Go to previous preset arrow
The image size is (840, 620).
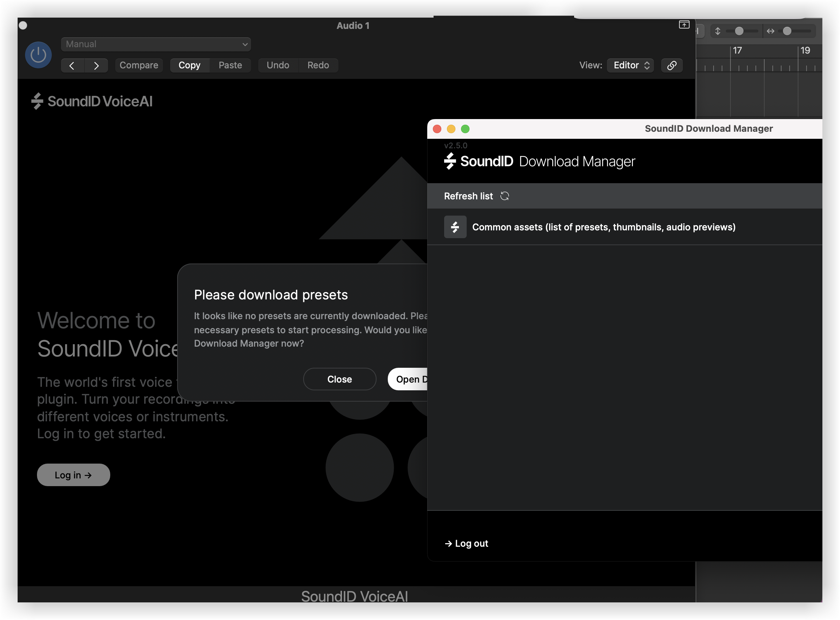click(73, 66)
